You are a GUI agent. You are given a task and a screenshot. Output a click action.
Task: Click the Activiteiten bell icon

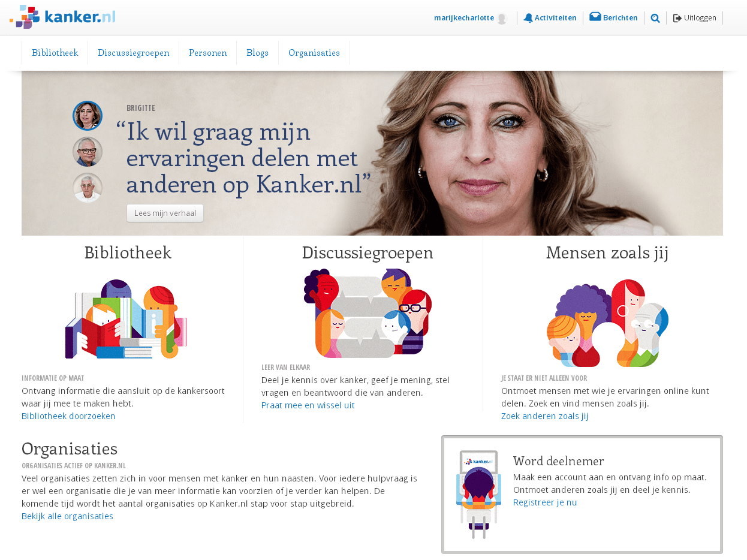tap(528, 18)
